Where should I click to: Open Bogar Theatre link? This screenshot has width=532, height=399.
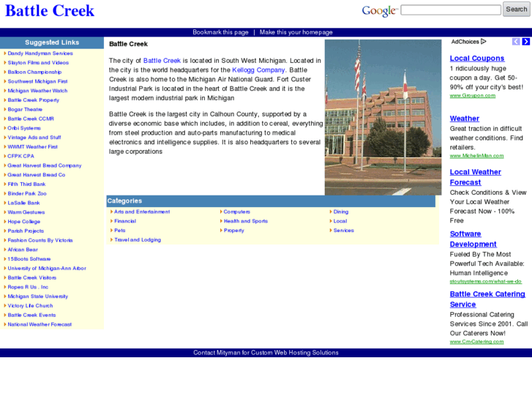(x=25, y=109)
